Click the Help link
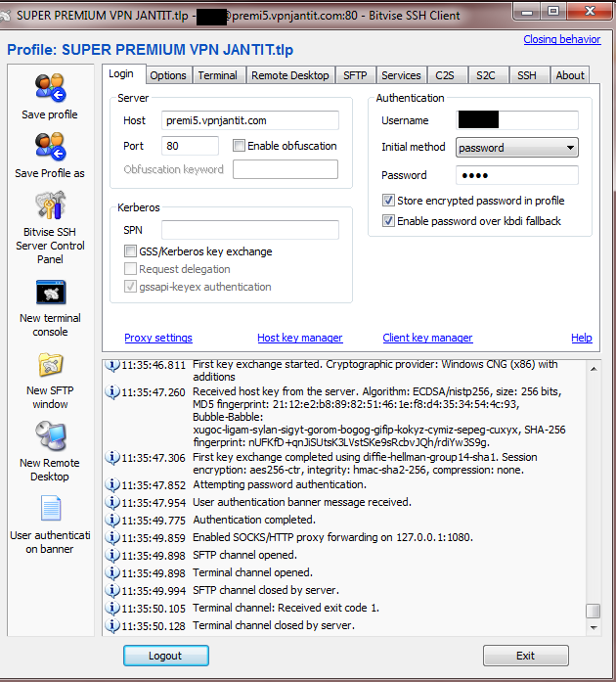This screenshot has width=616, height=682. 582,338
